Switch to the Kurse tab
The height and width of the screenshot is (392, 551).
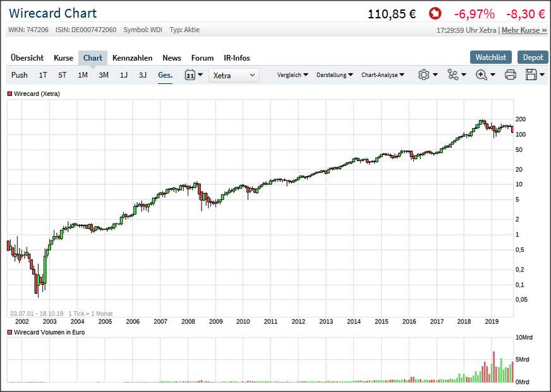pos(63,58)
